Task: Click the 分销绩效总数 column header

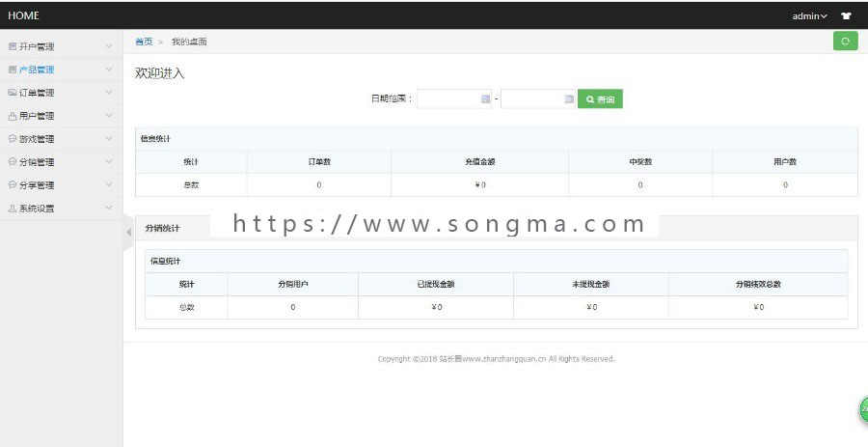Action: [758, 284]
